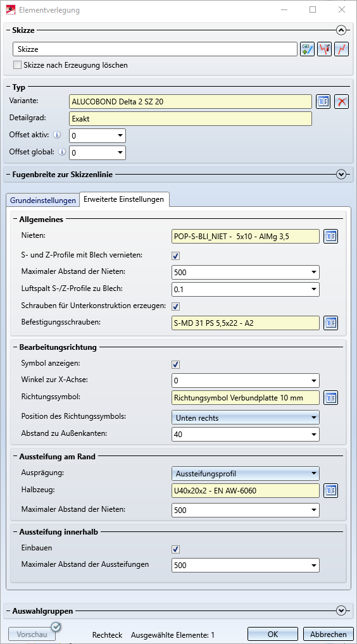
Task: Enable Skizze nach Erzeugung löschen
Action: tap(17, 65)
